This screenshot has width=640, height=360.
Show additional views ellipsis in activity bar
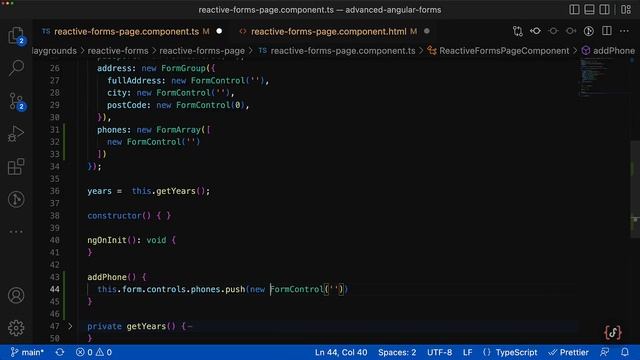click(16, 232)
